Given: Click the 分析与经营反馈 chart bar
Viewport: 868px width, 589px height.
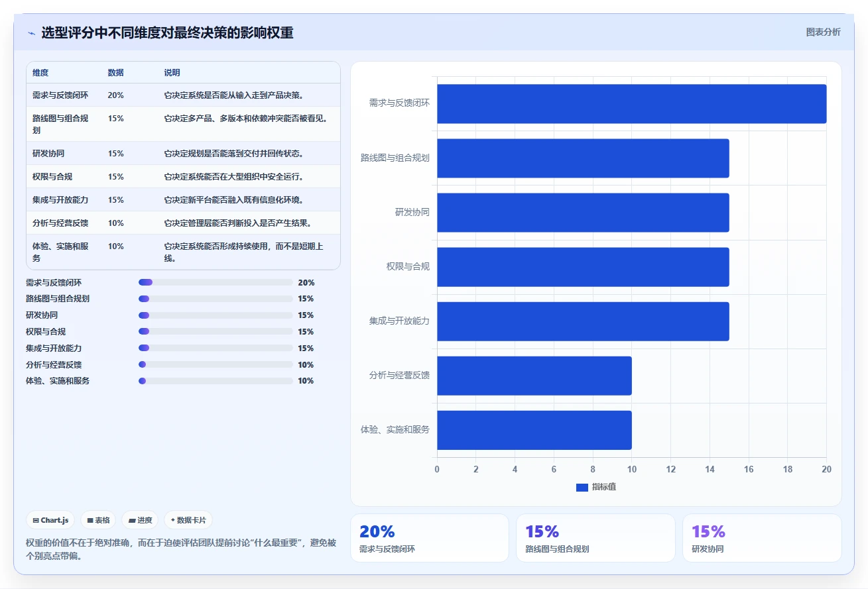Looking at the screenshot, I should point(534,376).
